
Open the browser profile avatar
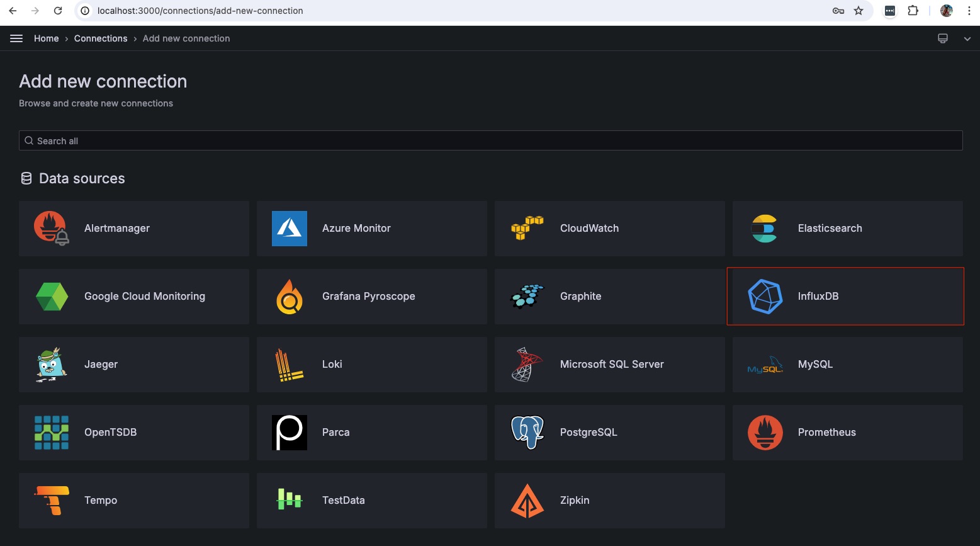(x=947, y=11)
